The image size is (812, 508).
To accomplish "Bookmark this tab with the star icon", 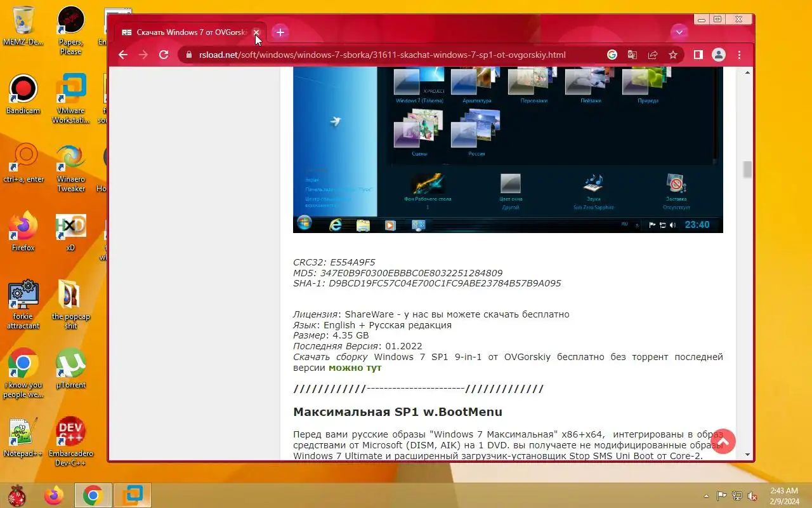I will 673,55.
